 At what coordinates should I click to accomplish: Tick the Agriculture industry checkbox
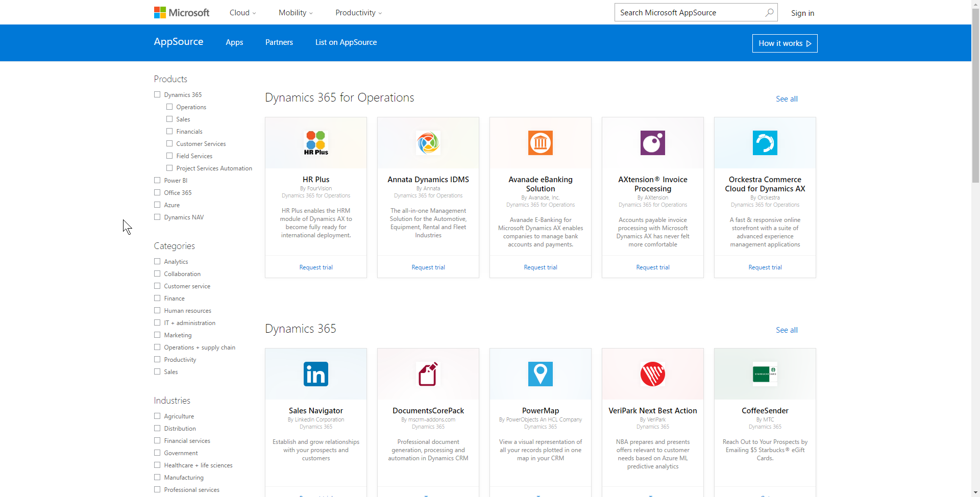[157, 416]
